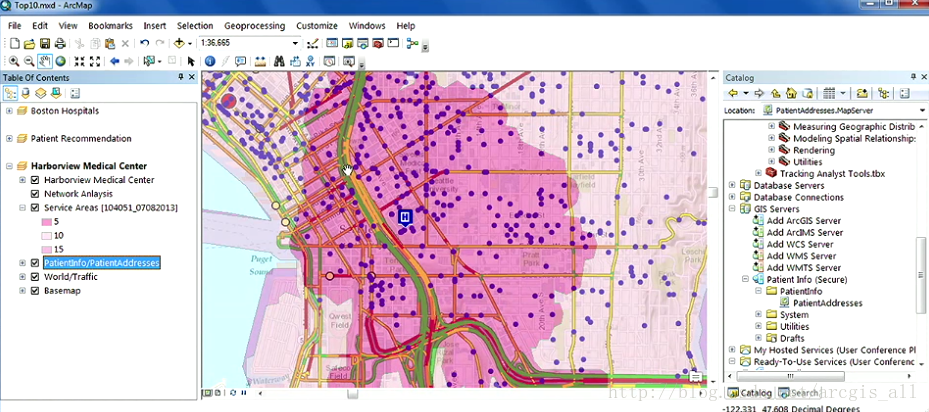This screenshot has height=412, width=929.
Task: Click the Undo arrow in toolbar
Action: 145,43
